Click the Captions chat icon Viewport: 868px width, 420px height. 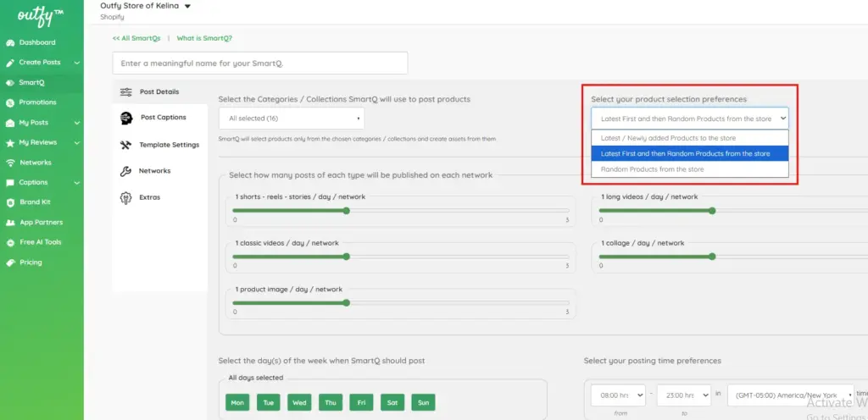(10, 182)
